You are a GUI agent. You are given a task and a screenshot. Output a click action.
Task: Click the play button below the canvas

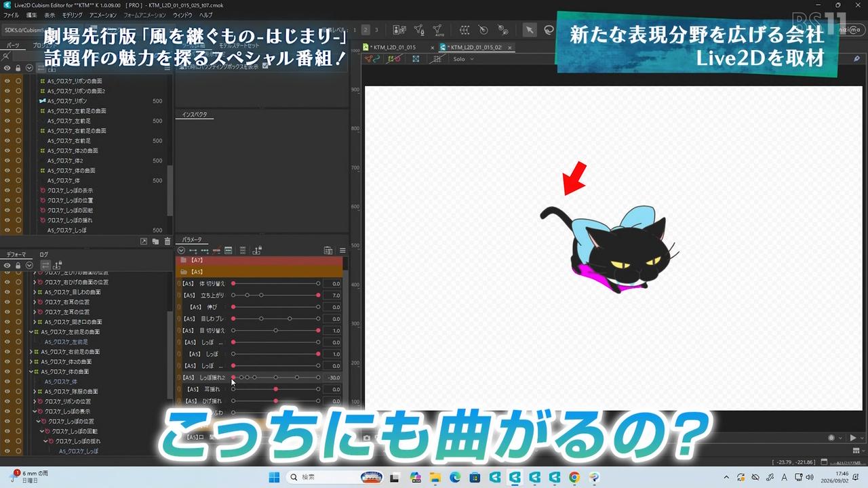click(853, 438)
